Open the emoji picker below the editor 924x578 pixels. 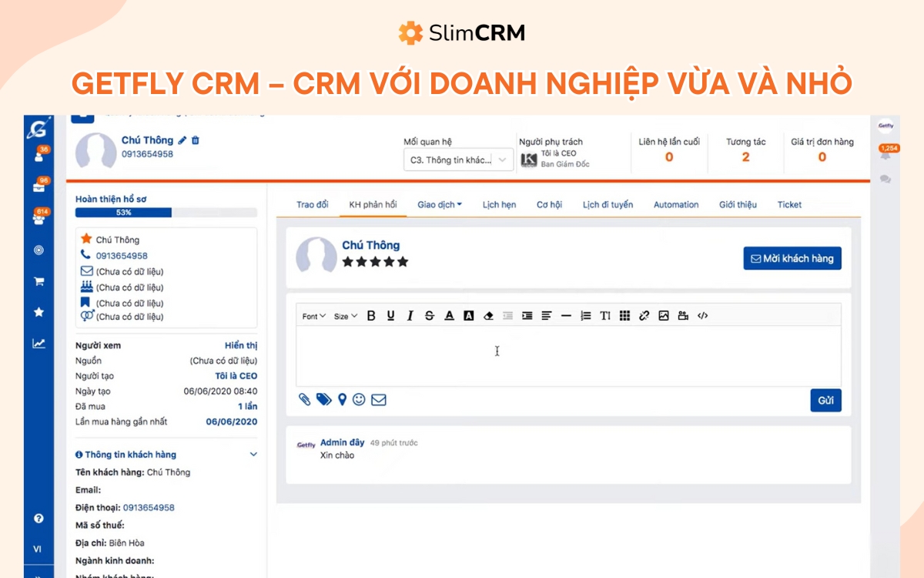point(358,399)
